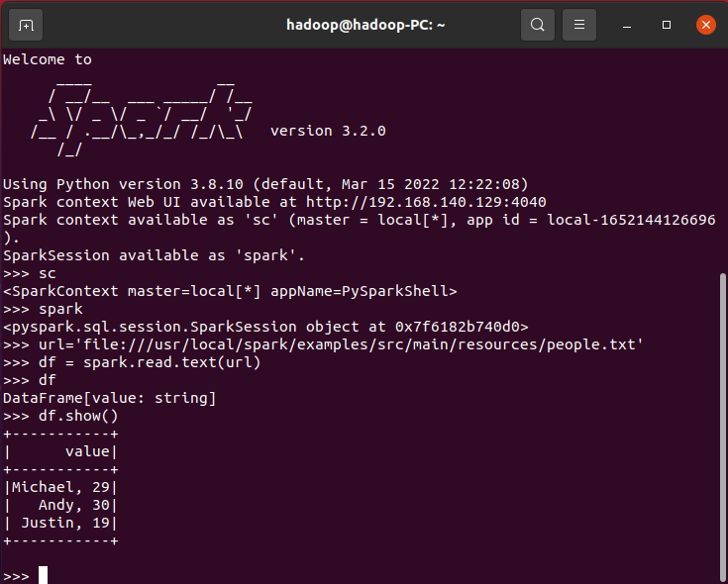This screenshot has height=584, width=728.
Task: Click the 'value' table header
Action: (87, 451)
